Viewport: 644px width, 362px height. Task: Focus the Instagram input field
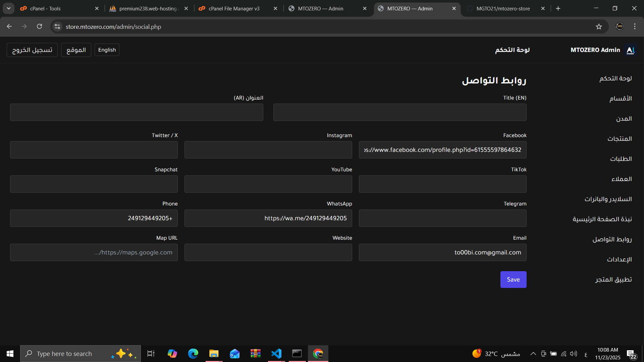pos(268,150)
